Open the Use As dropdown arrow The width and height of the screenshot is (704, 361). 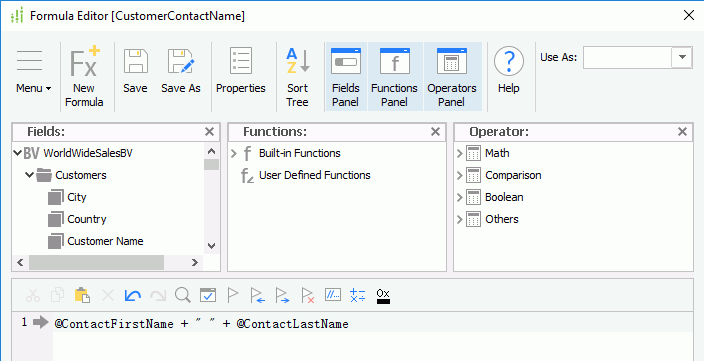pos(682,57)
